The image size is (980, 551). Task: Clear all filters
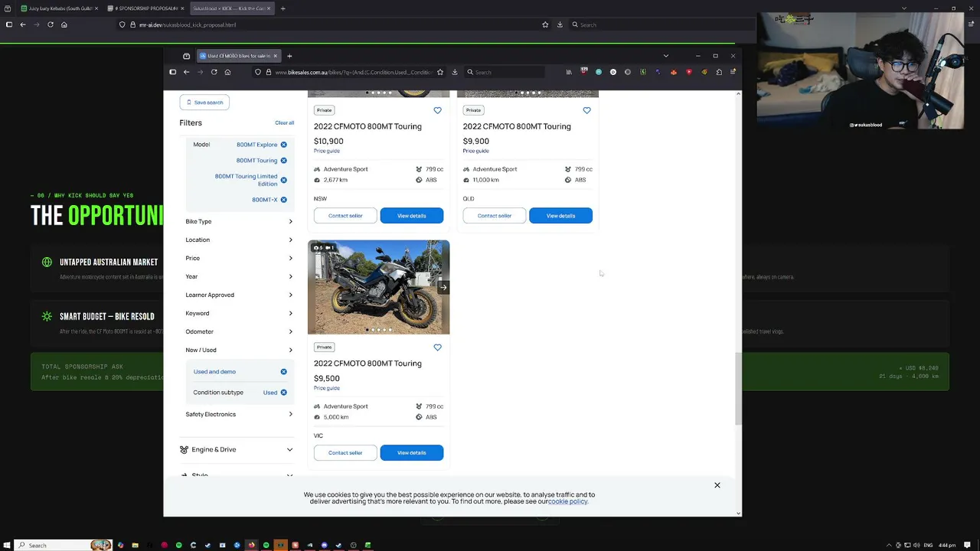pos(284,123)
